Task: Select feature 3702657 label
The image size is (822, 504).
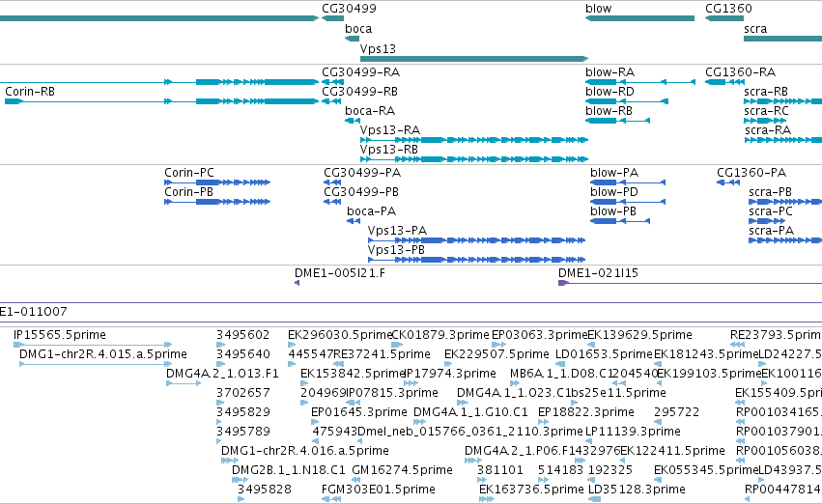Action: [x=243, y=394]
